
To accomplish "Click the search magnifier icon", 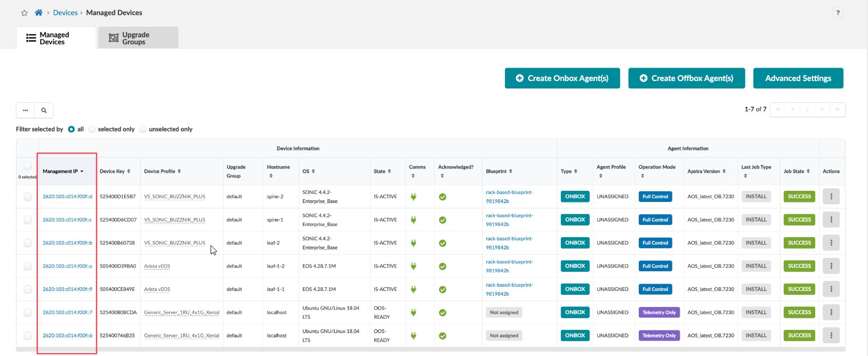I will coord(44,110).
